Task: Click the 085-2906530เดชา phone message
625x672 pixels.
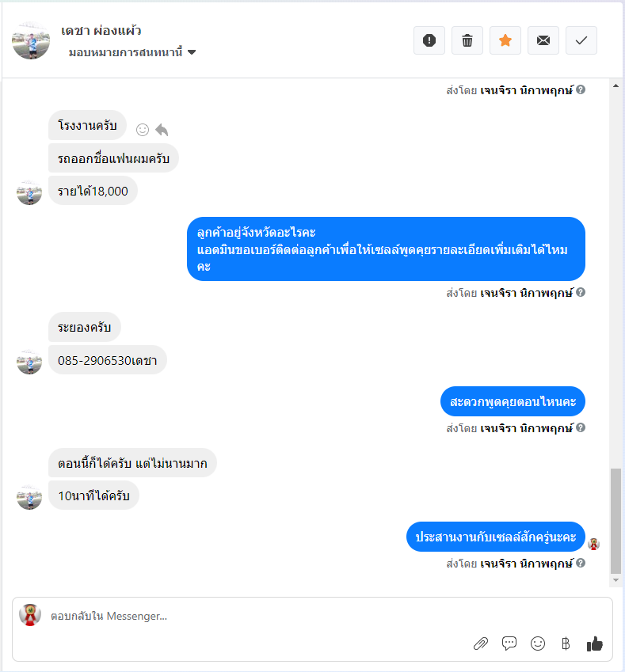Action: tap(107, 360)
